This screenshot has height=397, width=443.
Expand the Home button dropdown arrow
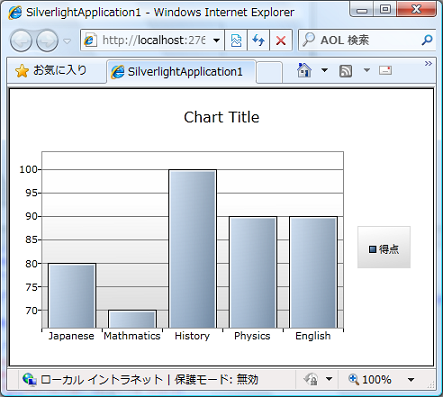click(324, 70)
